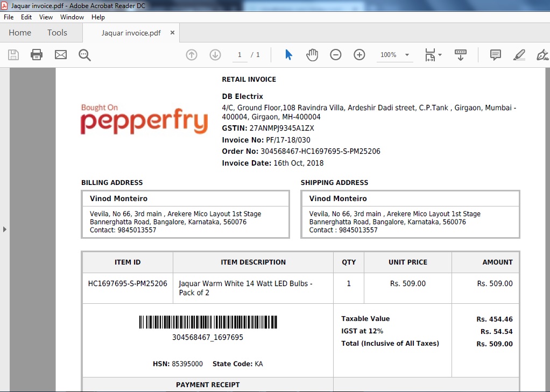Send the file by email icon
The height and width of the screenshot is (392, 550).
pyautogui.click(x=61, y=54)
